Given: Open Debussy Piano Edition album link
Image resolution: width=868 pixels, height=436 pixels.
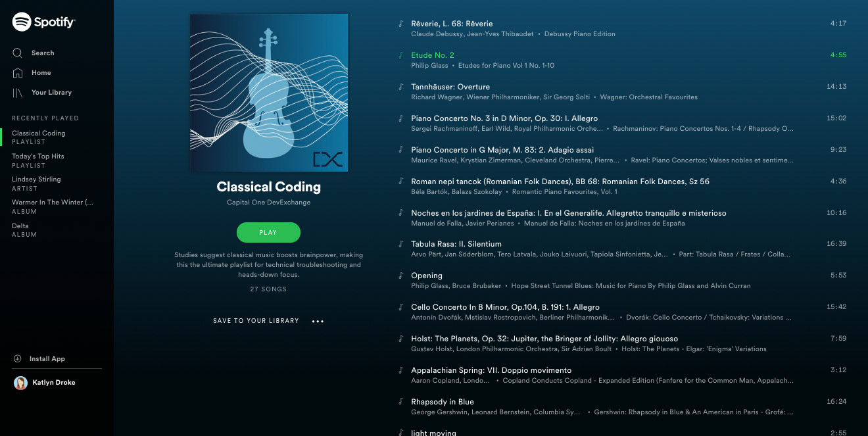Looking at the screenshot, I should 580,34.
